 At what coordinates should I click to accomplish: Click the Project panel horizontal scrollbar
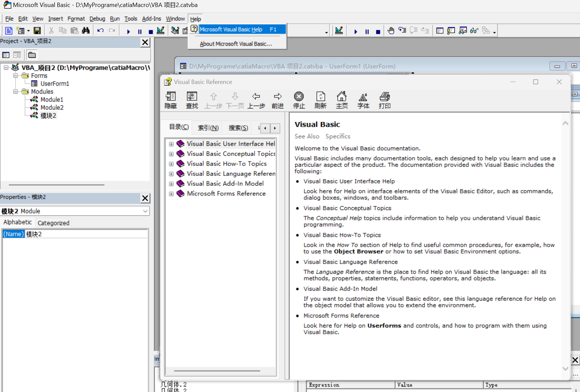tap(56, 185)
